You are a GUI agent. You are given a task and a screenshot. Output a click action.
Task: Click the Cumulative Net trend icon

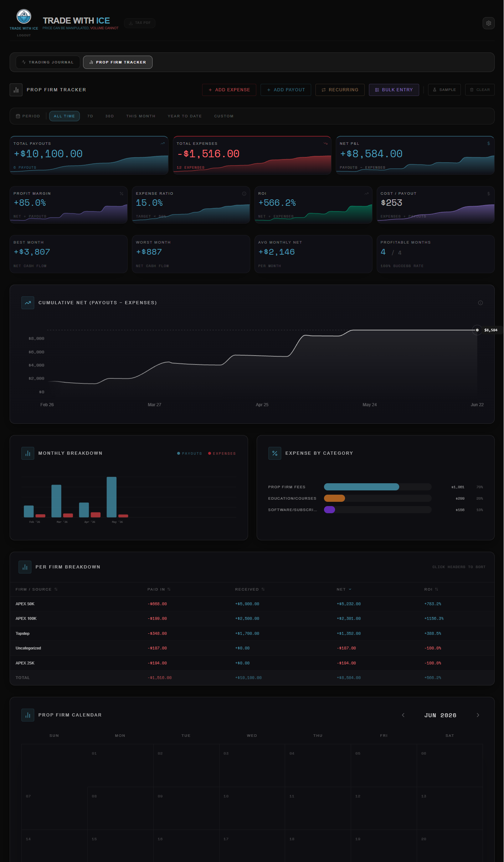tap(28, 303)
